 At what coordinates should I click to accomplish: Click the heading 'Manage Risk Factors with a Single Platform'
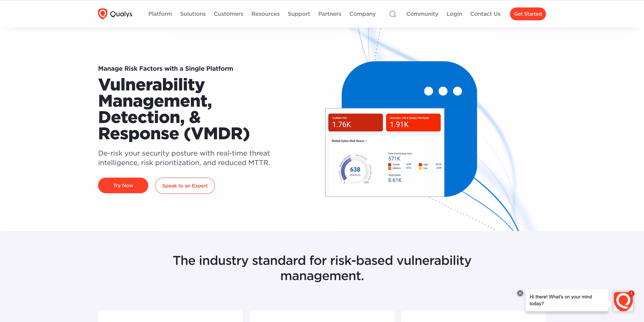tap(166, 69)
